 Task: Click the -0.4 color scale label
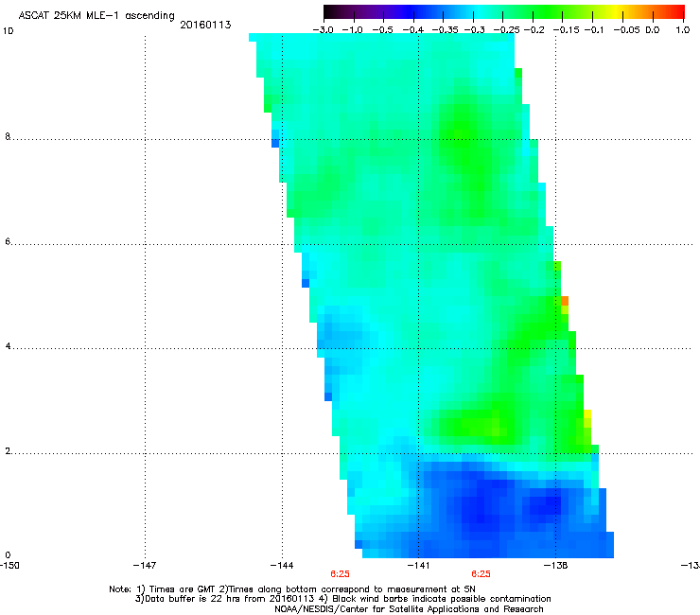click(413, 30)
